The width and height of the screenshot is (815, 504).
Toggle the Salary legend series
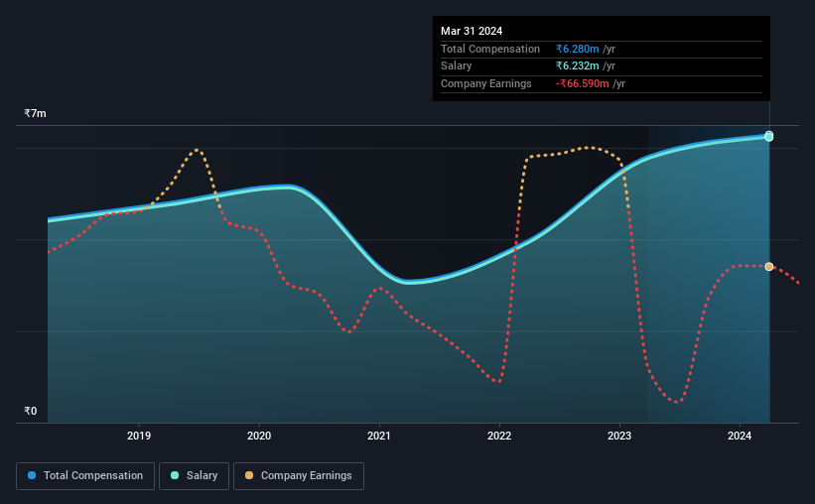(x=194, y=476)
